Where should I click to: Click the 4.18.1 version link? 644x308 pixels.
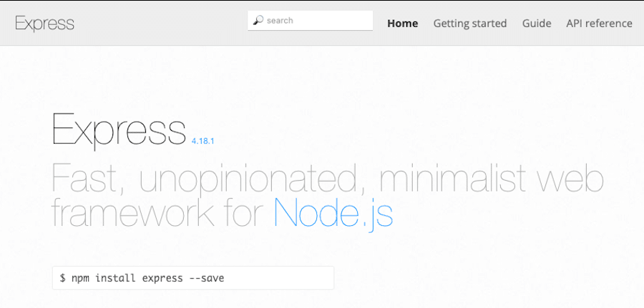[x=203, y=141]
